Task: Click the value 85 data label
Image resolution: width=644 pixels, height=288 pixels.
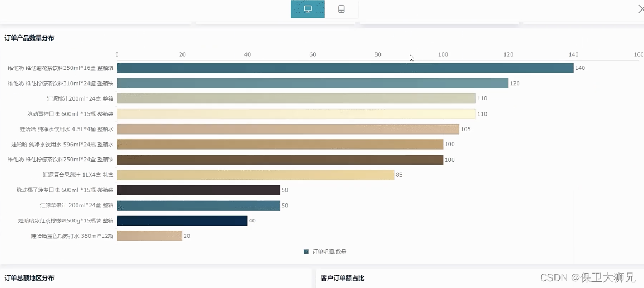Action: pos(399,175)
